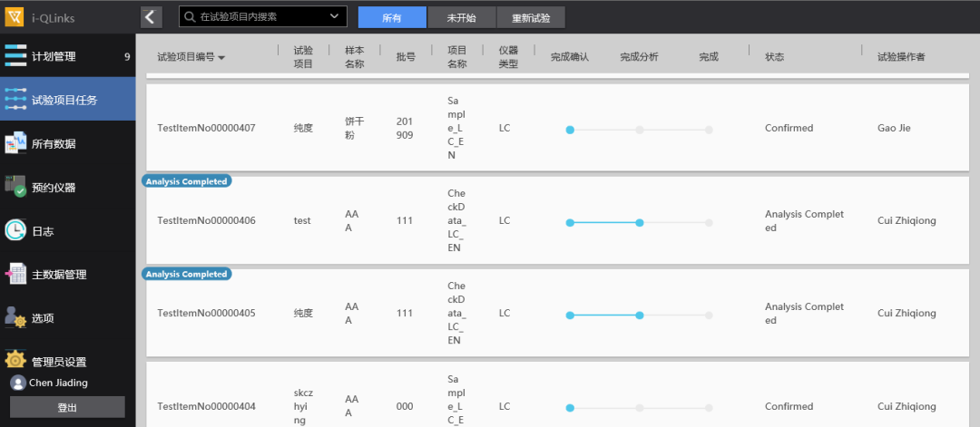
Task: Click the 登出 logout button
Action: click(67, 407)
